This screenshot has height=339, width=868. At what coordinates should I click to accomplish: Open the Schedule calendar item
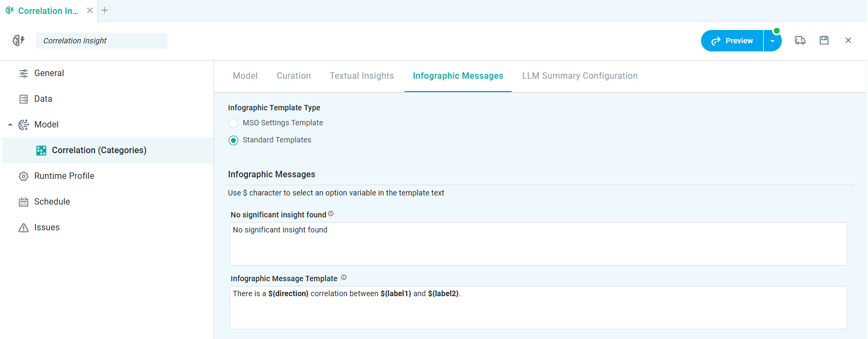[52, 202]
